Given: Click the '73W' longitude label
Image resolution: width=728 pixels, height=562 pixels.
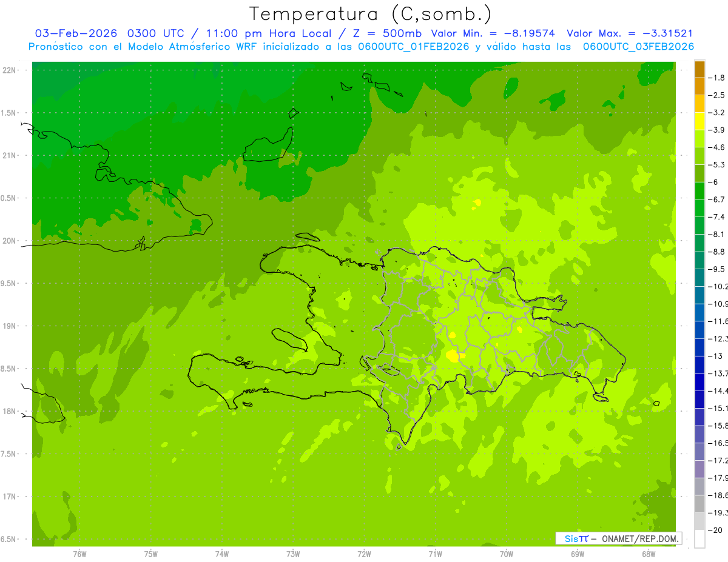Looking at the screenshot, I should (x=293, y=554).
